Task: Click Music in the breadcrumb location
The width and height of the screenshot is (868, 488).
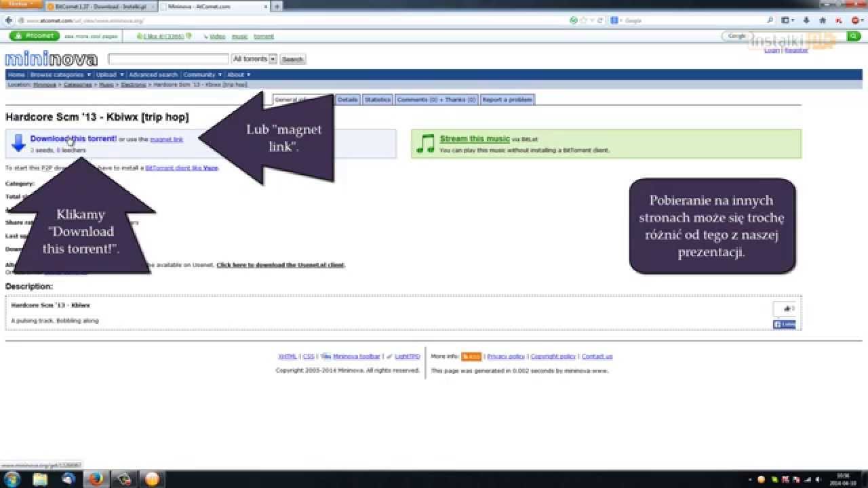Action: (x=106, y=85)
